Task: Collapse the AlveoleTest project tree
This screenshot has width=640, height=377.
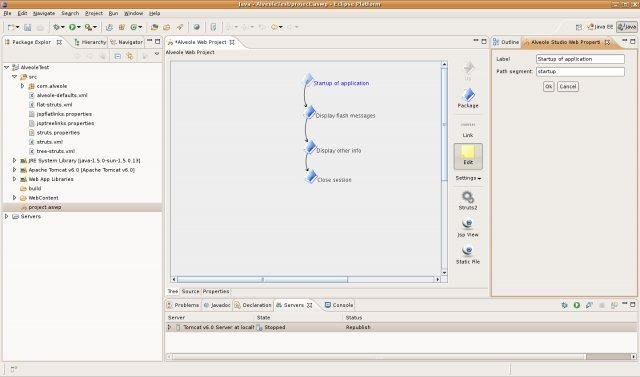Action: (7, 67)
